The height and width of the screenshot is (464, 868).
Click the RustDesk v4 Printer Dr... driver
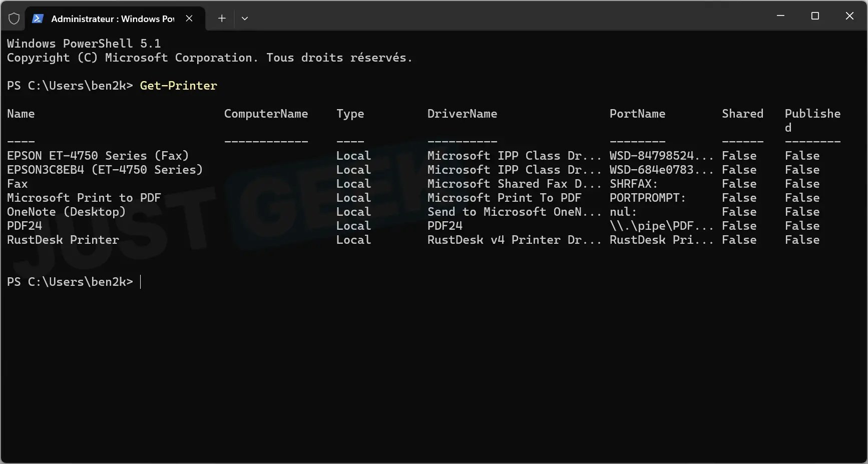(x=514, y=240)
